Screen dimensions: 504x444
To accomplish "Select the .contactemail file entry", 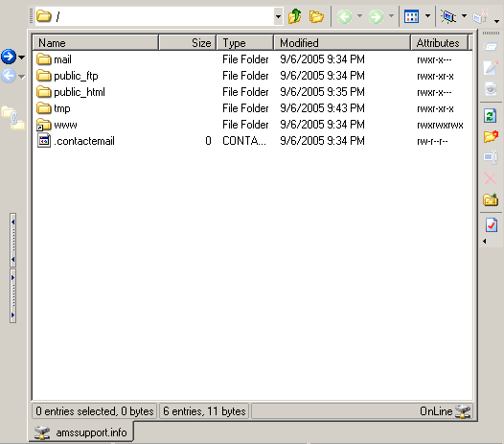I will [76, 141].
